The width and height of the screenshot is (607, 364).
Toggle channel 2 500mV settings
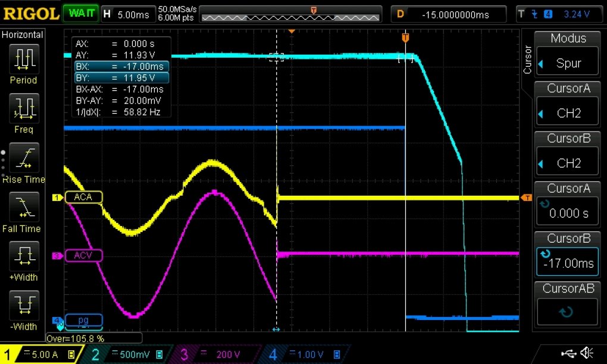[x=128, y=354]
